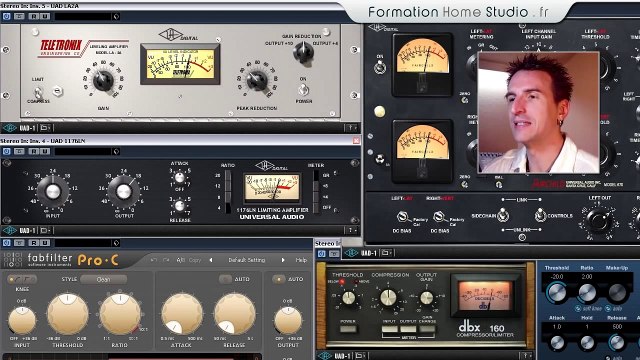Viewport: 640px width, 360px height.
Task: Open the preset icon in 1176LN toolbar
Action: click(x=116, y=151)
